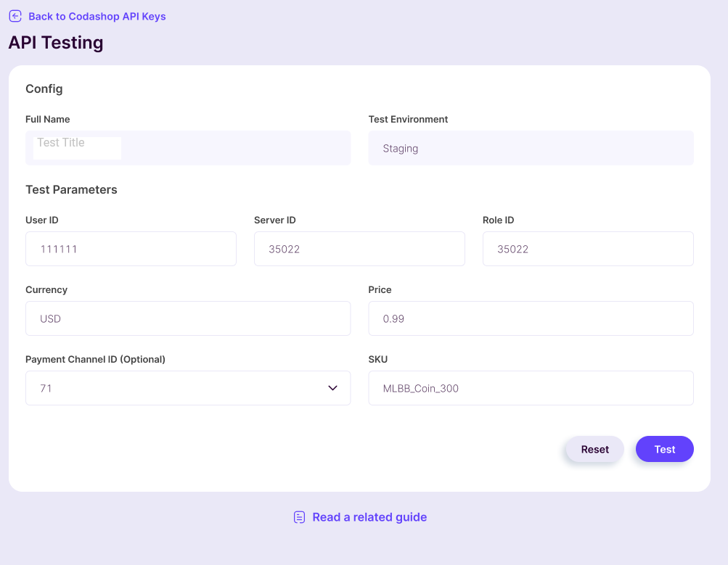Click the Config section title
Screen dimensions: 728x565
44,88
